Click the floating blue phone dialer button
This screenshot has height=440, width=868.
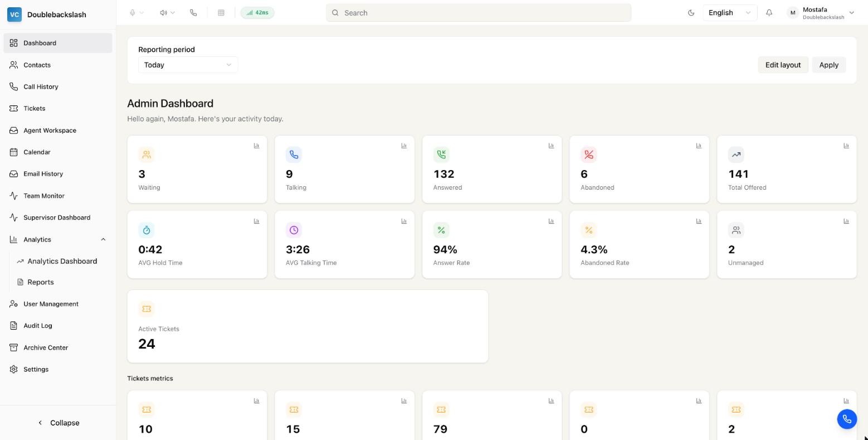pyautogui.click(x=847, y=419)
